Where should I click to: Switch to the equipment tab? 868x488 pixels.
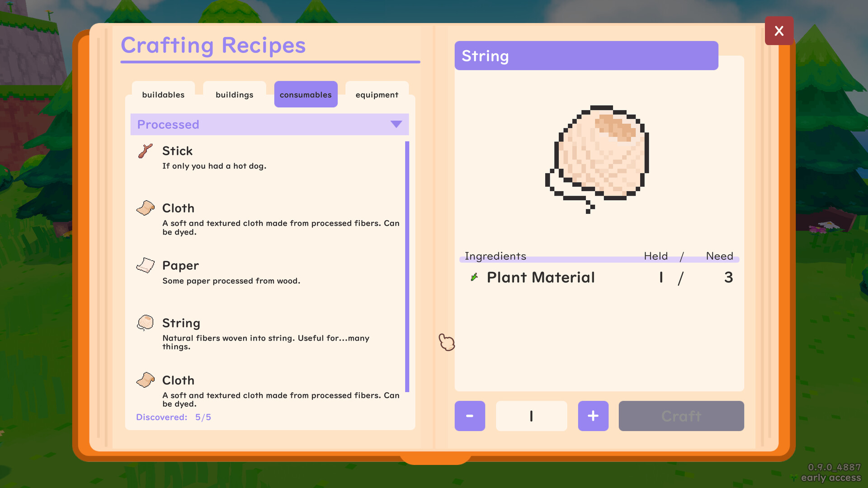pyautogui.click(x=377, y=94)
